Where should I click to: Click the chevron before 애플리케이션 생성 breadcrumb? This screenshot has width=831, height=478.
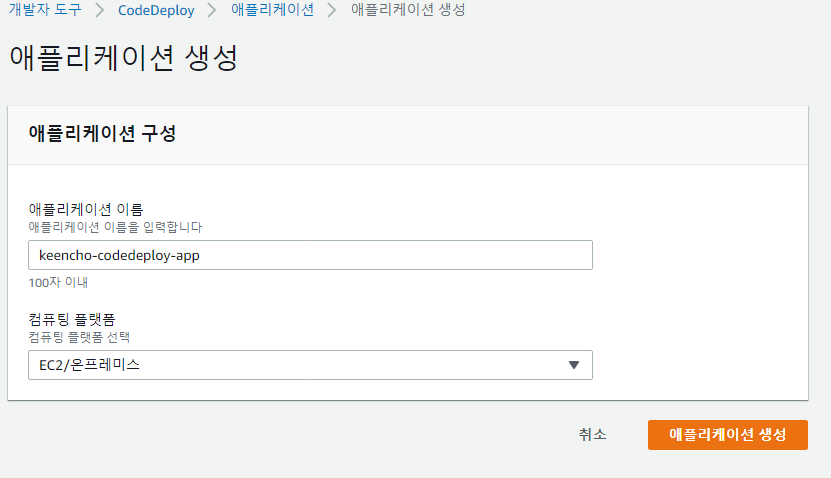332,10
